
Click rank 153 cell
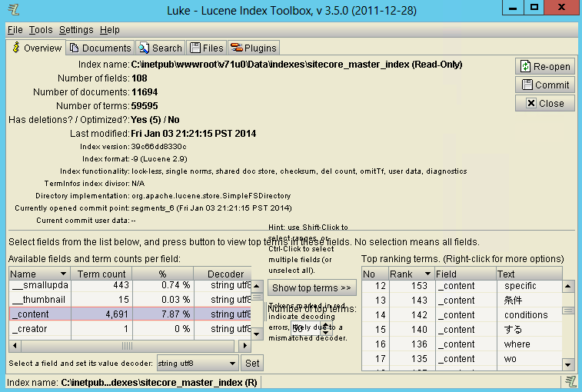coord(411,286)
